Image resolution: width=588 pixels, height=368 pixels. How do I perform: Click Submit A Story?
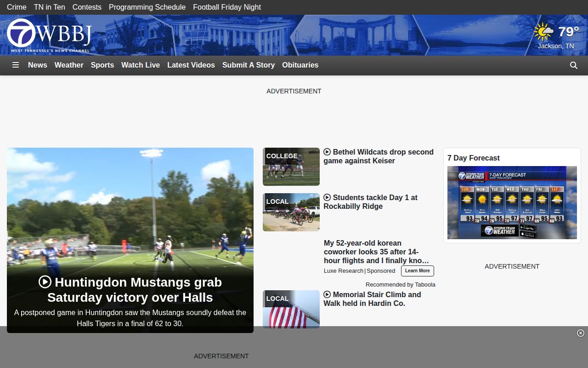[249, 65]
